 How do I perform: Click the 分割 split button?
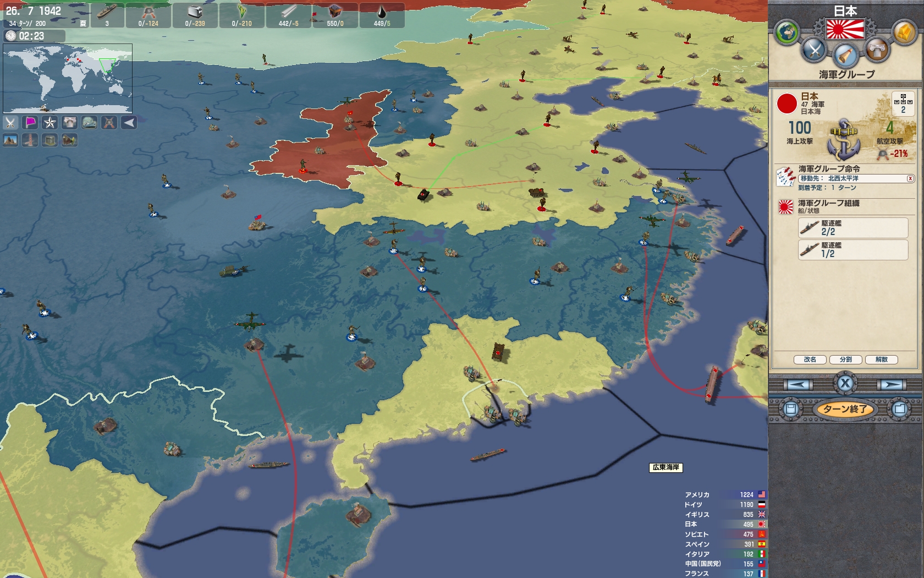pos(846,359)
